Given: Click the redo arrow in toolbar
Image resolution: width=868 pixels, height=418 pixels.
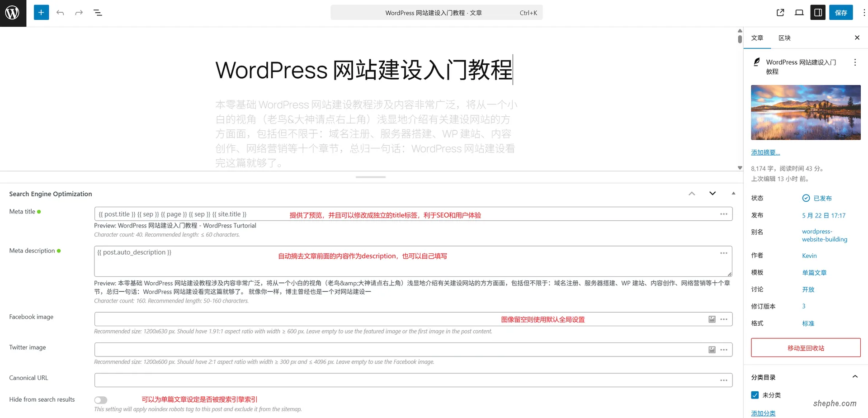Looking at the screenshot, I should [79, 12].
